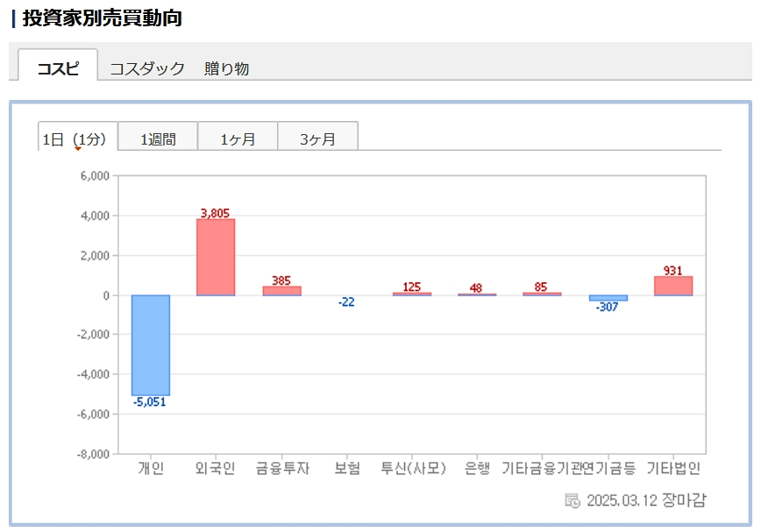The height and width of the screenshot is (532, 761).
Task: Show the 1ヶ月 period chart
Action: 238,138
